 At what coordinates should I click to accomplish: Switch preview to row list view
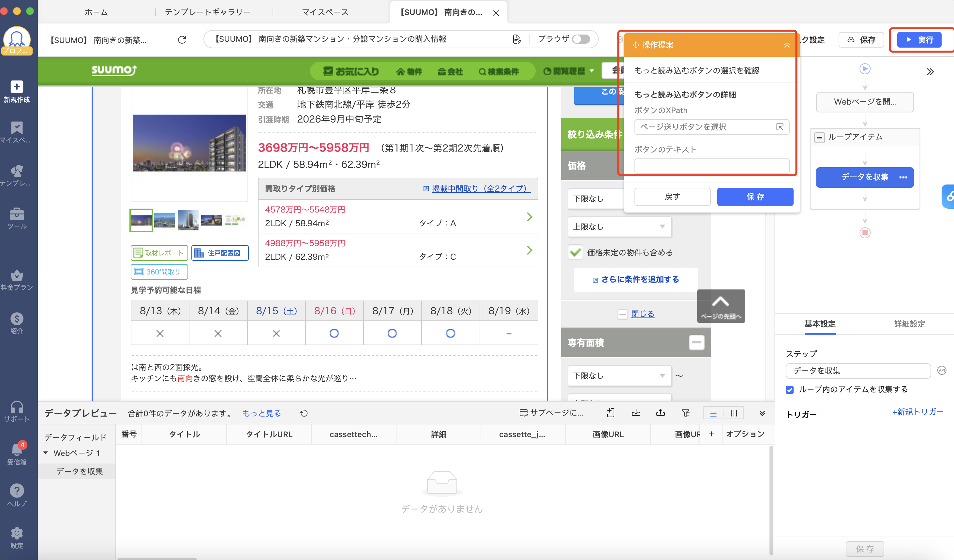[713, 413]
